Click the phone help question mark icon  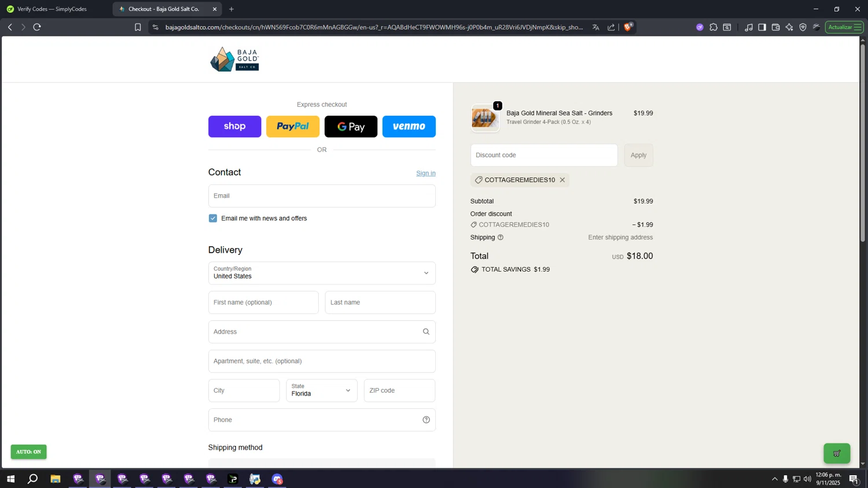(426, 420)
